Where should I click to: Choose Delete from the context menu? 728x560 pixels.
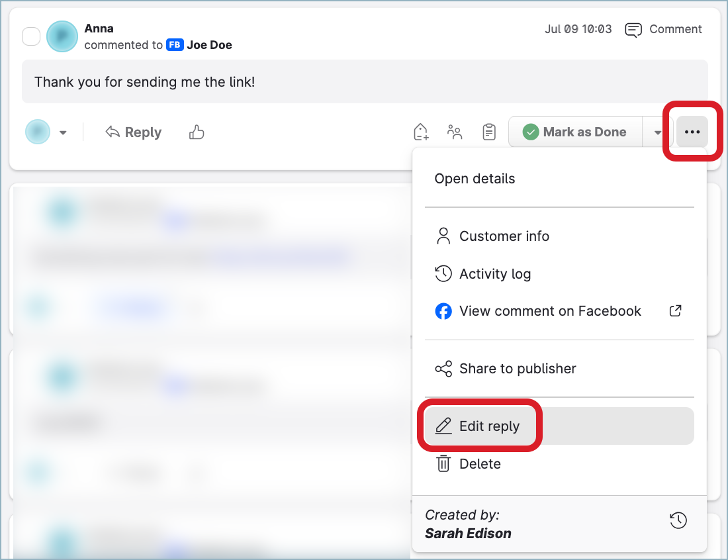480,463
